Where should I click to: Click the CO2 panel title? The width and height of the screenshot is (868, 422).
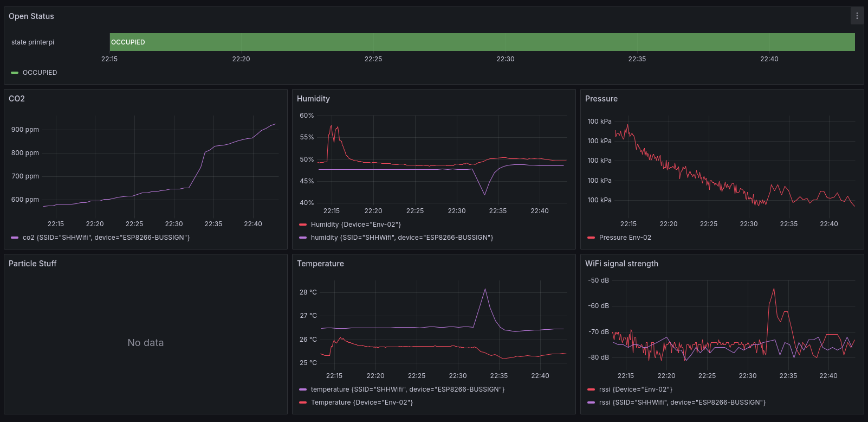click(17, 99)
